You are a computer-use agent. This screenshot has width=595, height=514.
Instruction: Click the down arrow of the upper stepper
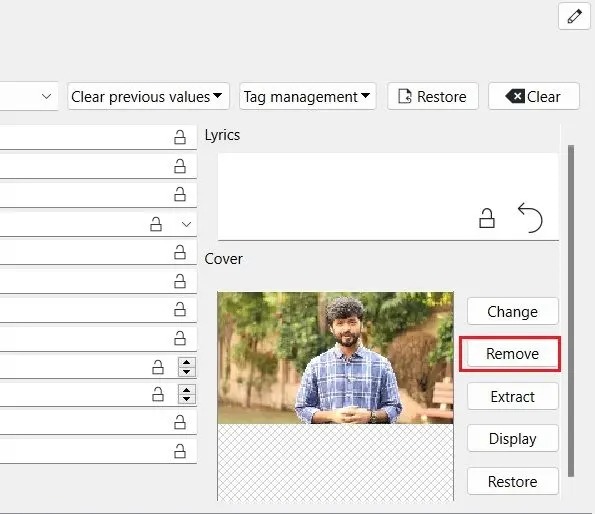tap(186, 371)
